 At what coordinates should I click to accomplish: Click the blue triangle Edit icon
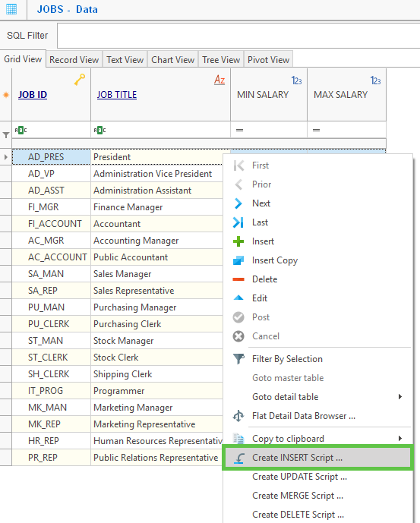(x=238, y=298)
